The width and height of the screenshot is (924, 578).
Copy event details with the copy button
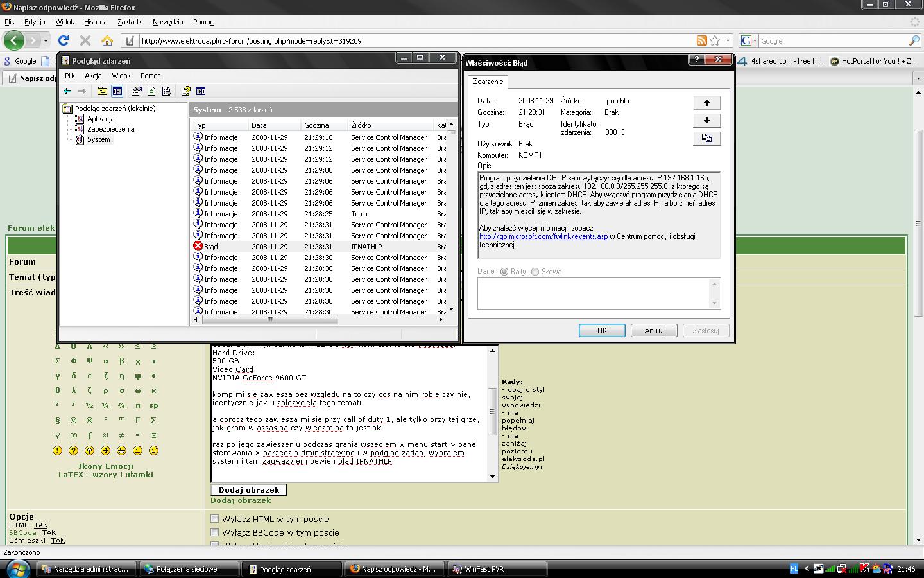pyautogui.click(x=706, y=138)
